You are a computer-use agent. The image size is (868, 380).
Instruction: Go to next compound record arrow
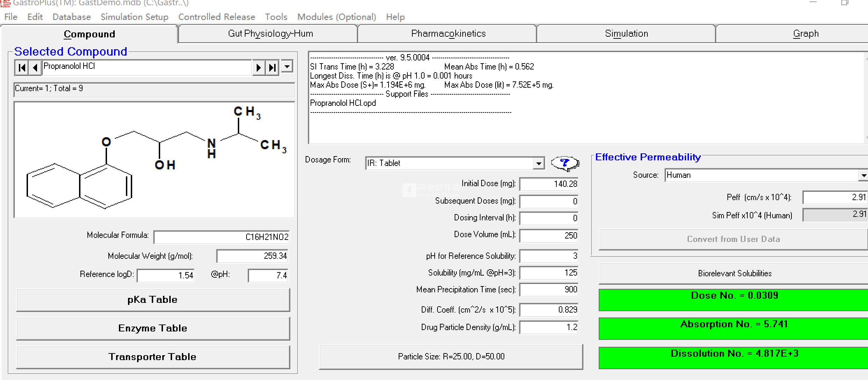[258, 67]
